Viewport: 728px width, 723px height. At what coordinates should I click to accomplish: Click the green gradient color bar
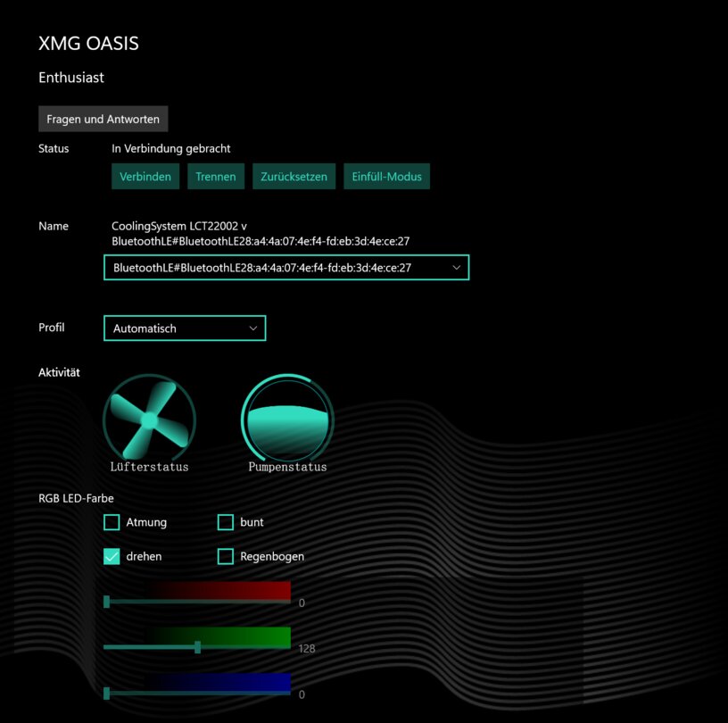(219, 636)
